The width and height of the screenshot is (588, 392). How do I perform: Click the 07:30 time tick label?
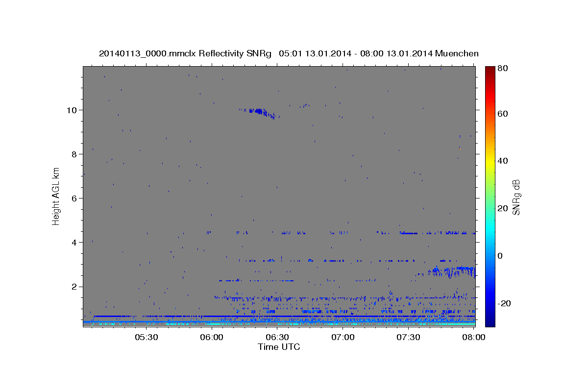tap(409, 337)
